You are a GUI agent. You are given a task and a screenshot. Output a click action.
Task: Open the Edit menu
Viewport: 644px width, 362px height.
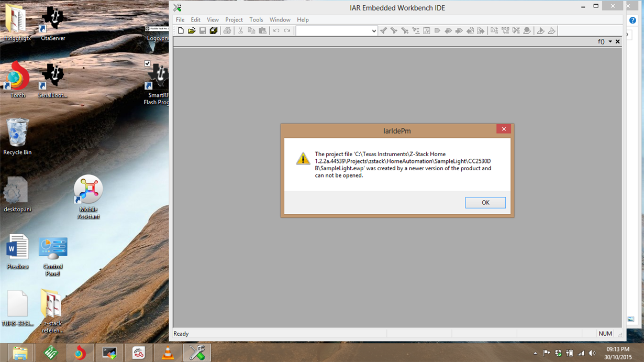click(x=196, y=20)
